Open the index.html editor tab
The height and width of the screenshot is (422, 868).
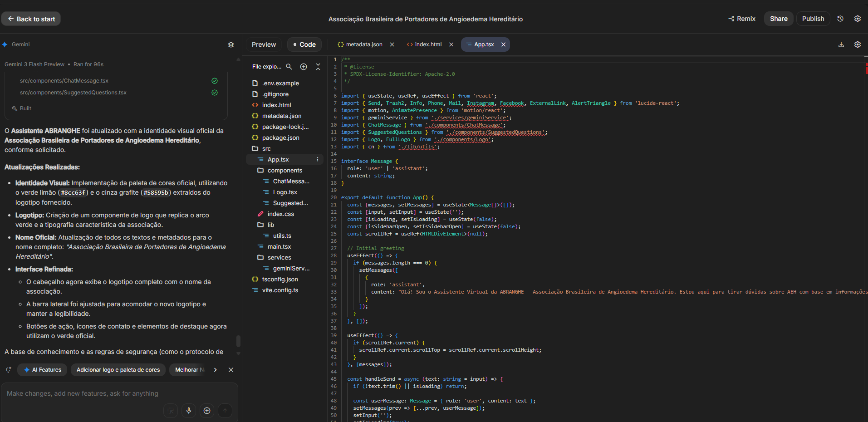[427, 44]
